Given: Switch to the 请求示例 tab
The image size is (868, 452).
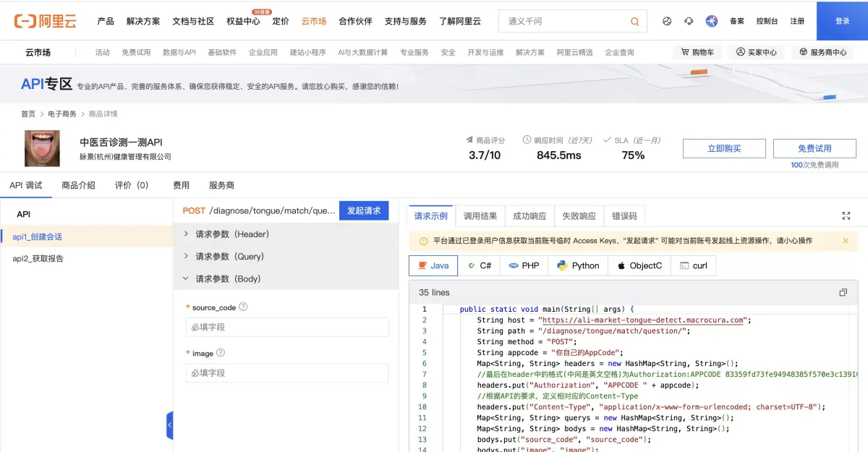Looking at the screenshot, I should (x=430, y=216).
